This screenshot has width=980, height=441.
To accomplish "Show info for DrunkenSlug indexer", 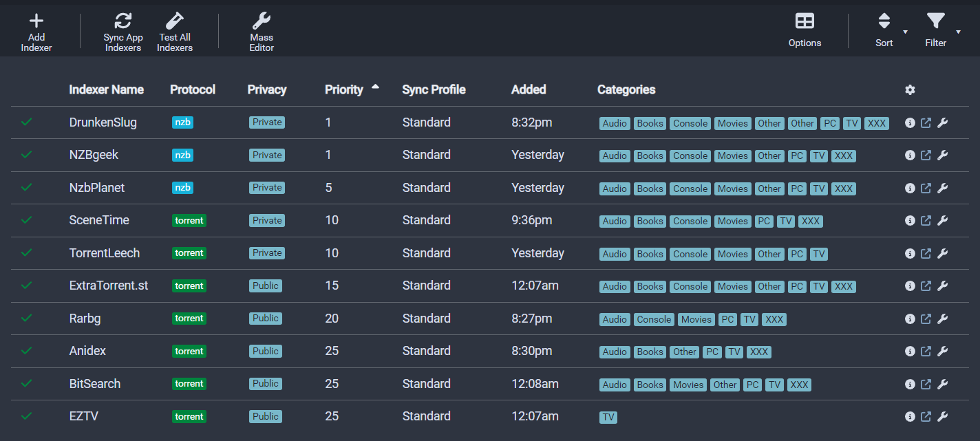I will tap(910, 123).
